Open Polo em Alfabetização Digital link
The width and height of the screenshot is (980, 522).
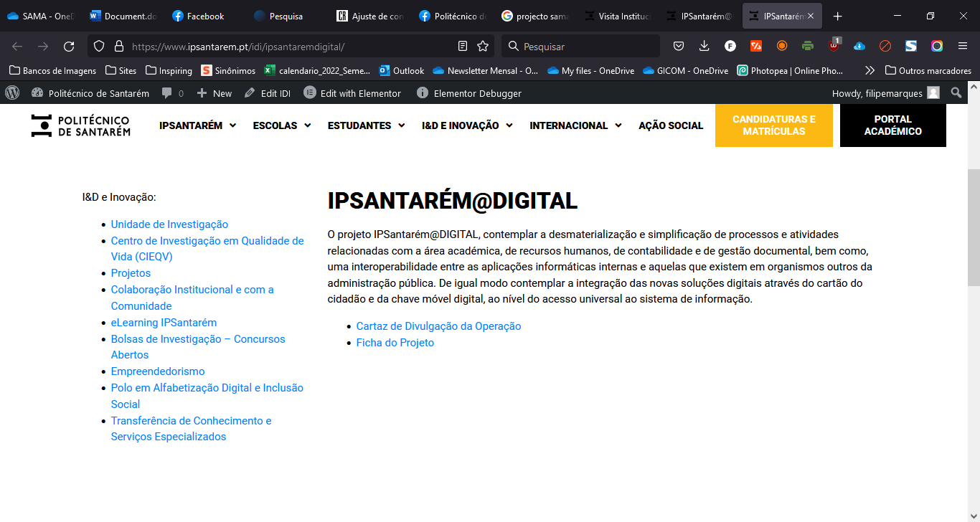click(x=207, y=396)
